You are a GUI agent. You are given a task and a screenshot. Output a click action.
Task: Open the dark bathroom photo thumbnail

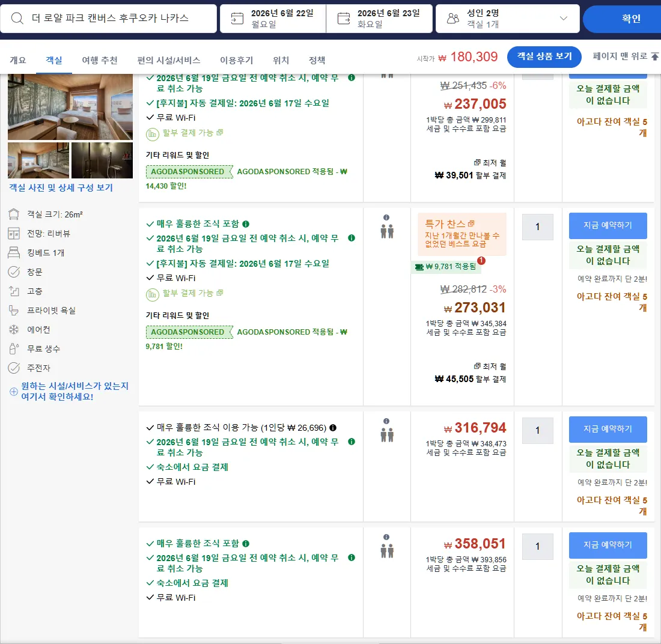click(102, 160)
